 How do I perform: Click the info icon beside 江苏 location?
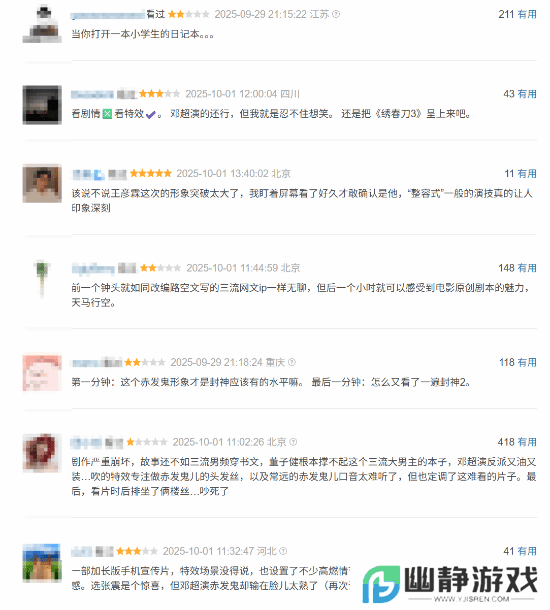point(336,14)
